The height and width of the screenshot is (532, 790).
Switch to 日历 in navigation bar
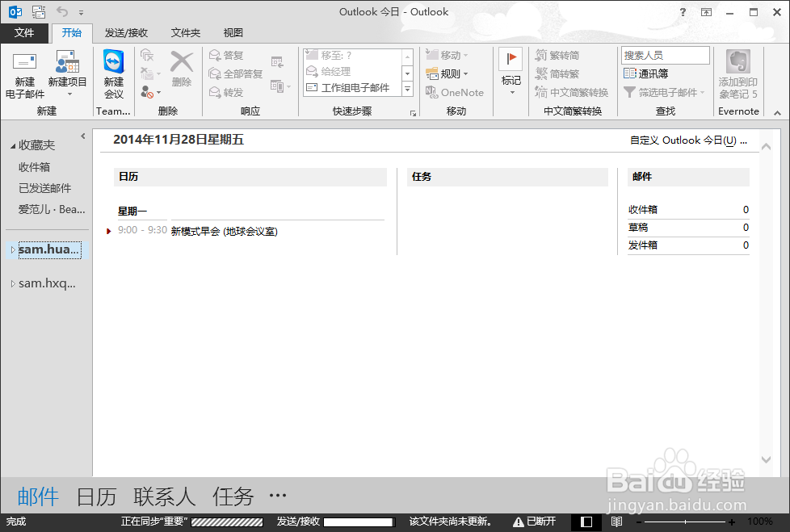97,496
